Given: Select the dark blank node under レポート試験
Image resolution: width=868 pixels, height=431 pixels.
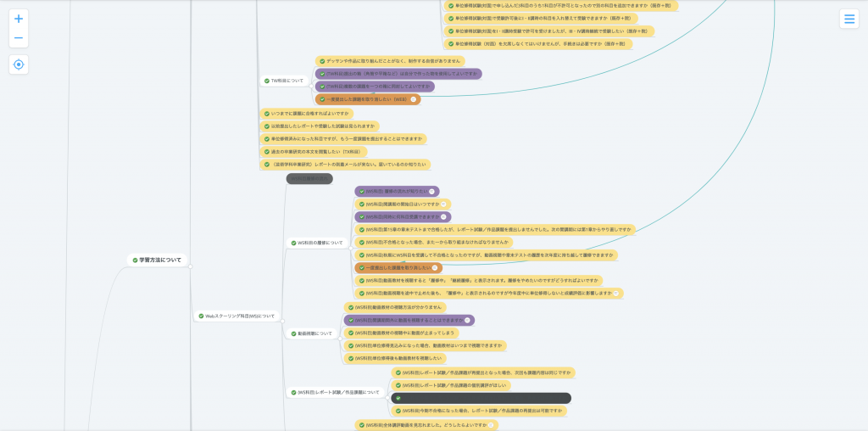Looking at the screenshot, I should [x=481, y=398].
